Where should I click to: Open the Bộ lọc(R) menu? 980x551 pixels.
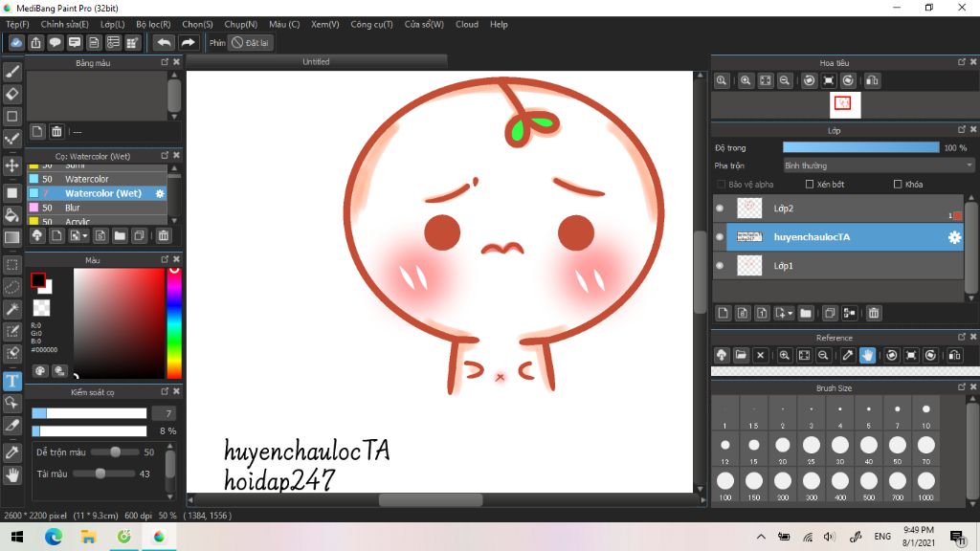153,24
